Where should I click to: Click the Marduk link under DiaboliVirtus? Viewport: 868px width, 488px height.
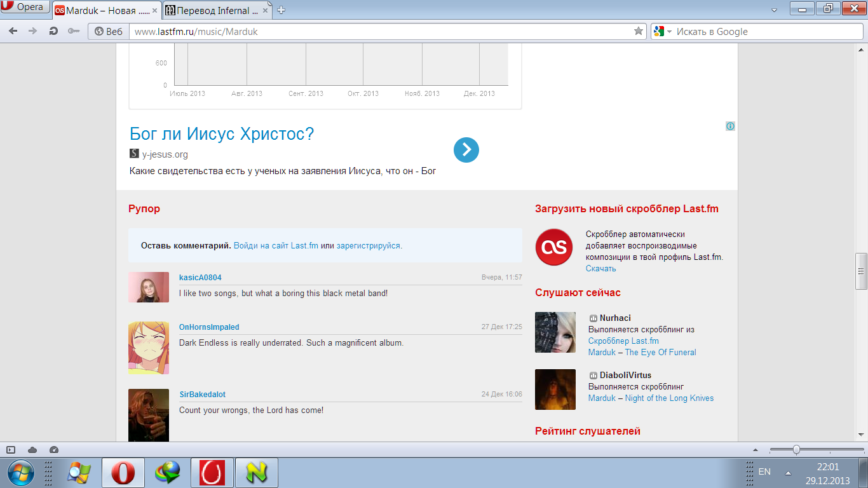coord(602,398)
